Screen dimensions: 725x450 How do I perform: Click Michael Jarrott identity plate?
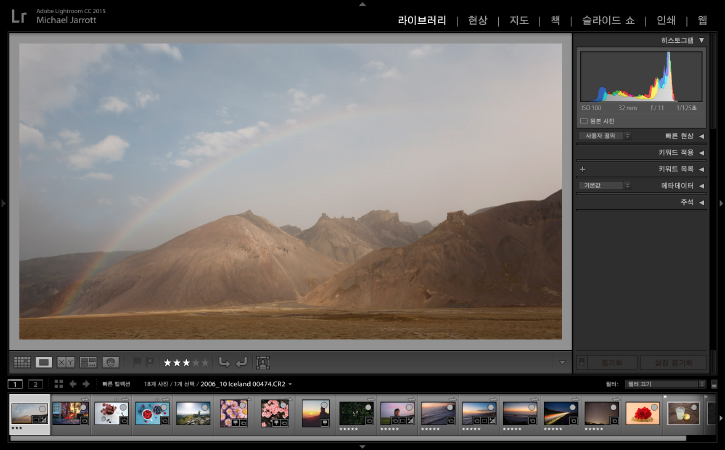pos(66,20)
